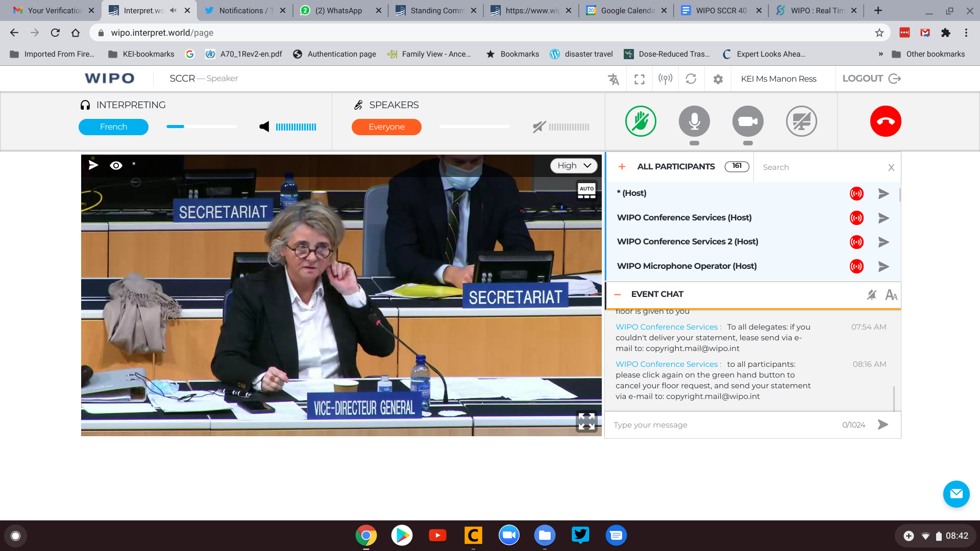Open the broadcast signal icon in header
Viewport: 980px width, 551px height.
click(x=665, y=79)
